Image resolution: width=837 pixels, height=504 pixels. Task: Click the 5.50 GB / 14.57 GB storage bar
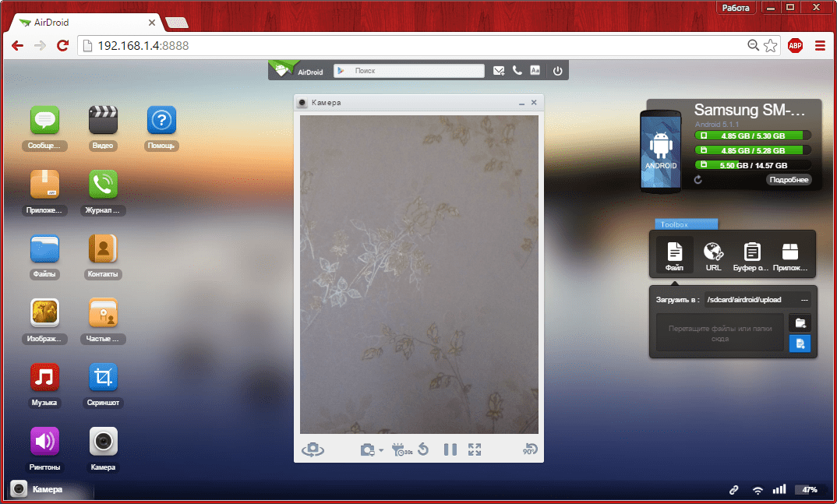click(752, 165)
